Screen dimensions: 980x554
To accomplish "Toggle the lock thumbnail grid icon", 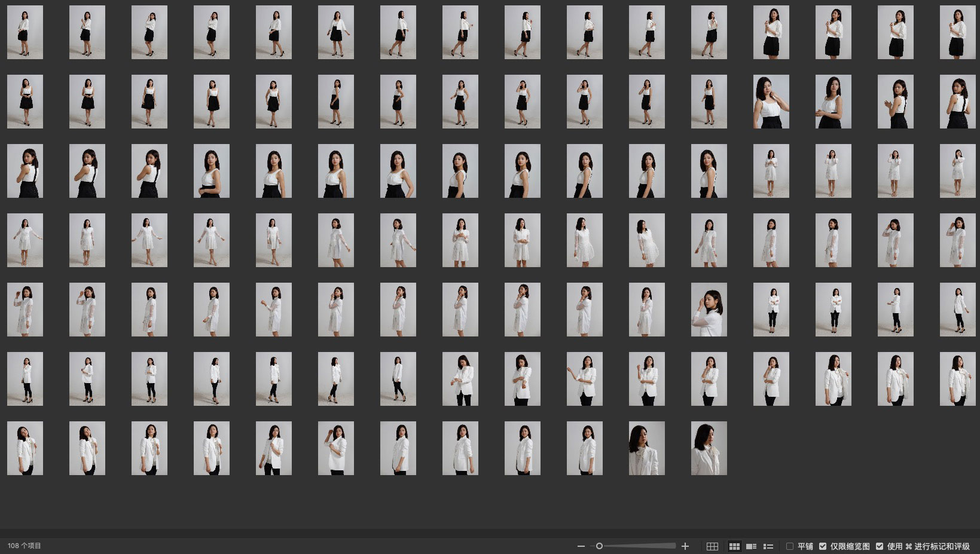I will [712, 546].
